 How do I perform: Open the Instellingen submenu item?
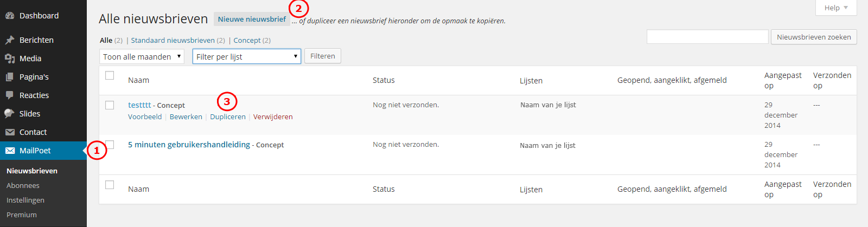pyautogui.click(x=25, y=200)
